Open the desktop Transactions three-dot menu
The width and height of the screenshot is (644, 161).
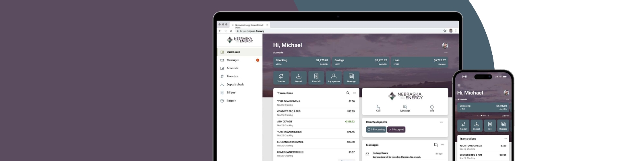point(355,93)
